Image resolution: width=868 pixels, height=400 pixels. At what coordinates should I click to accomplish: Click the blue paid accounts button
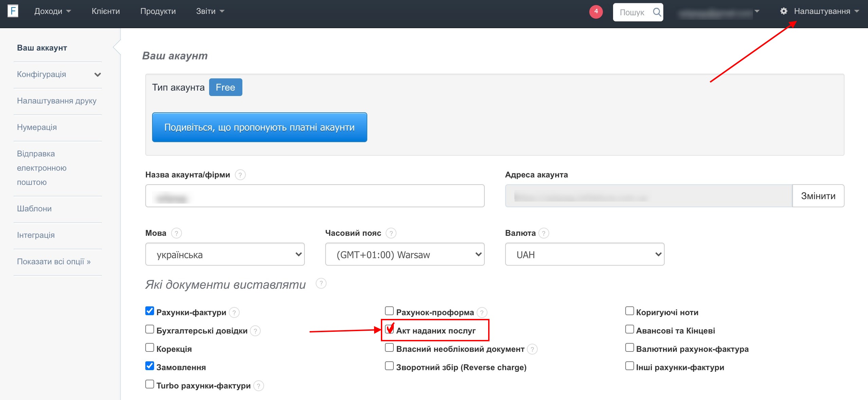(259, 127)
